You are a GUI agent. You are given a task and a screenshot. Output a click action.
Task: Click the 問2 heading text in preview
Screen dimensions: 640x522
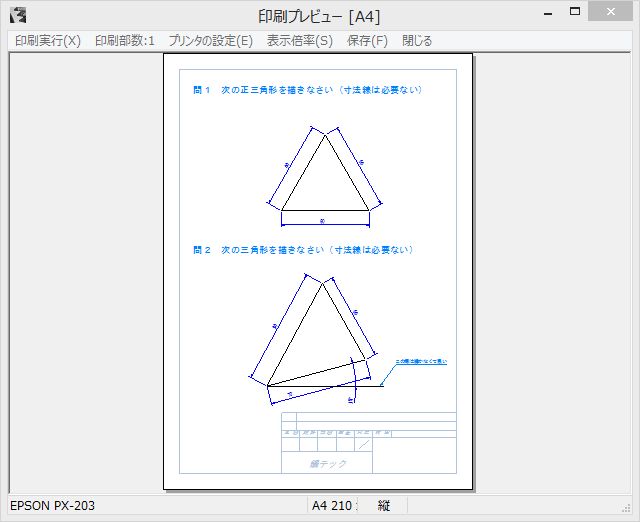[x=303, y=250]
